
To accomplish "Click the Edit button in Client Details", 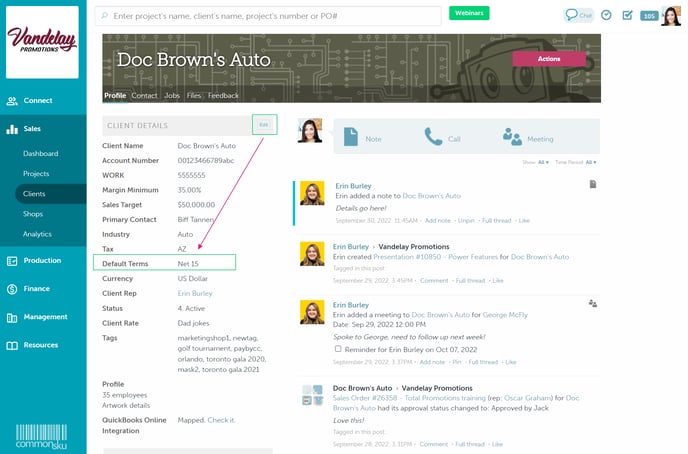I will coord(264,124).
